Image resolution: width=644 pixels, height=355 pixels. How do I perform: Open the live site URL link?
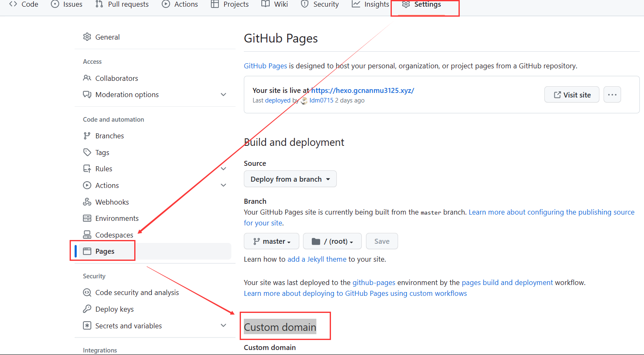tap(363, 90)
